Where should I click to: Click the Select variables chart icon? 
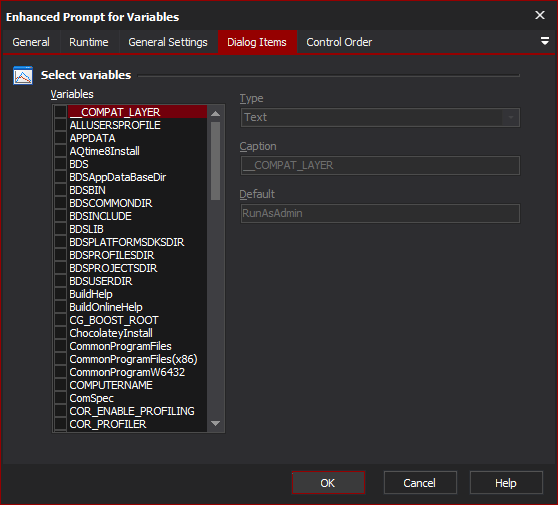tap(23, 75)
